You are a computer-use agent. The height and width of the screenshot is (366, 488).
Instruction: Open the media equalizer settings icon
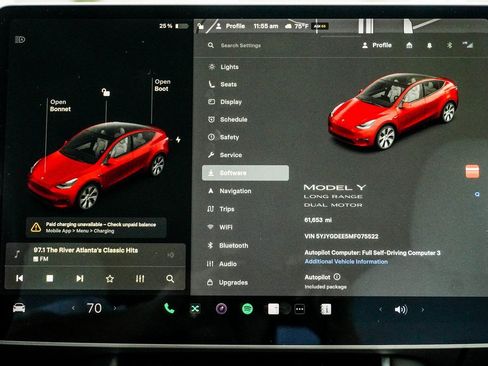pos(140,279)
